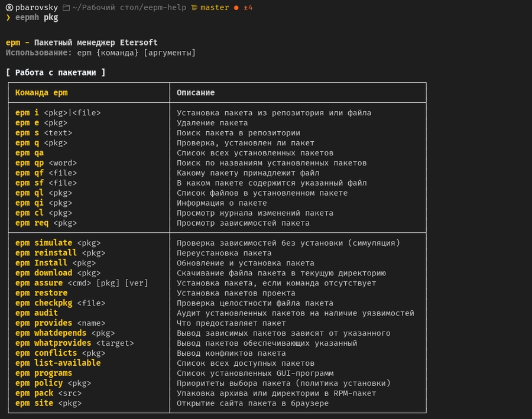
Task: Click the arrow prompt symbol before eepmh
Action: [7, 17]
